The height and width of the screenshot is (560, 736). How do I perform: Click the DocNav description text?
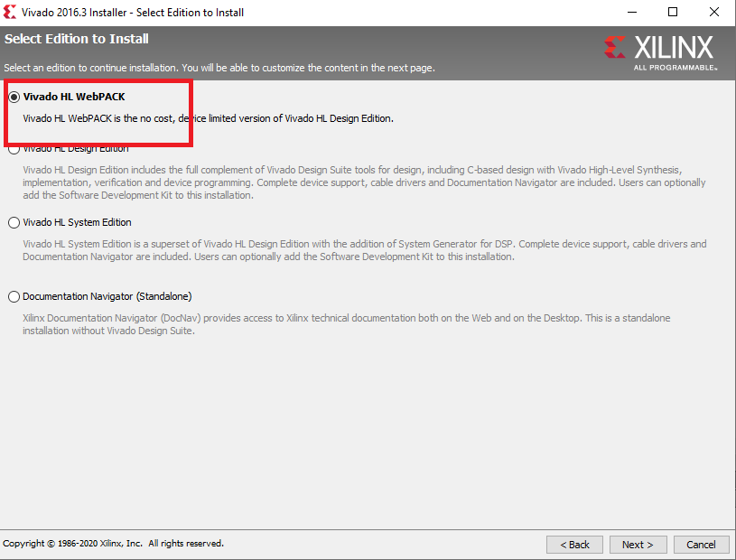[347, 324]
